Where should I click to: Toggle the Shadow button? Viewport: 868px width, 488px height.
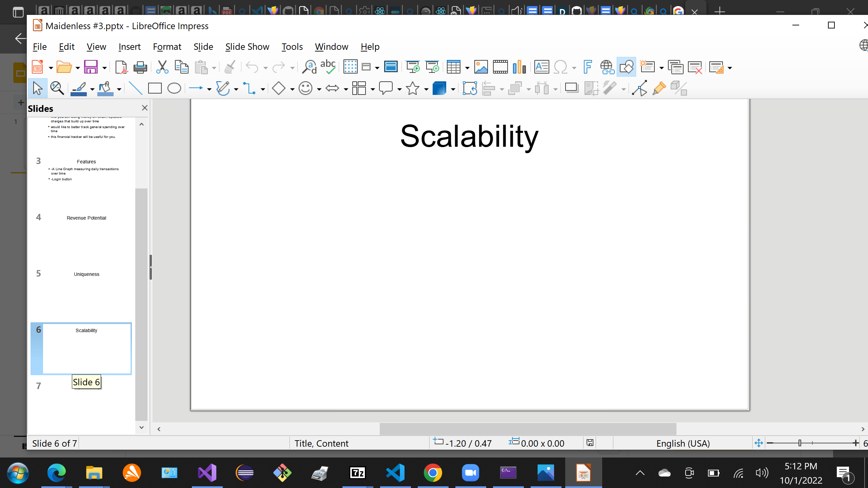click(572, 88)
